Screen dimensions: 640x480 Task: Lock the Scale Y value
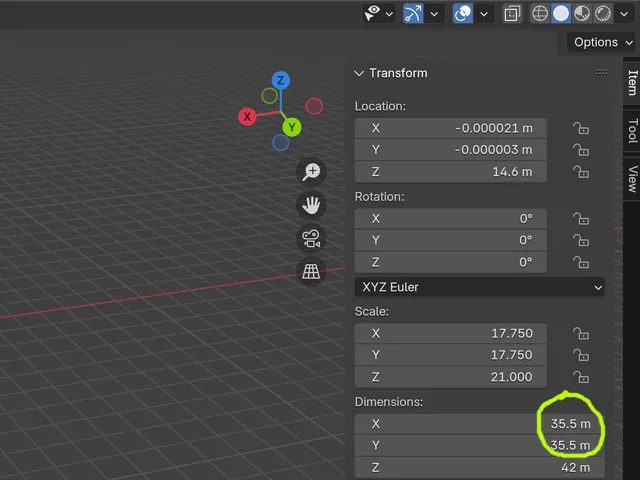[581, 356]
